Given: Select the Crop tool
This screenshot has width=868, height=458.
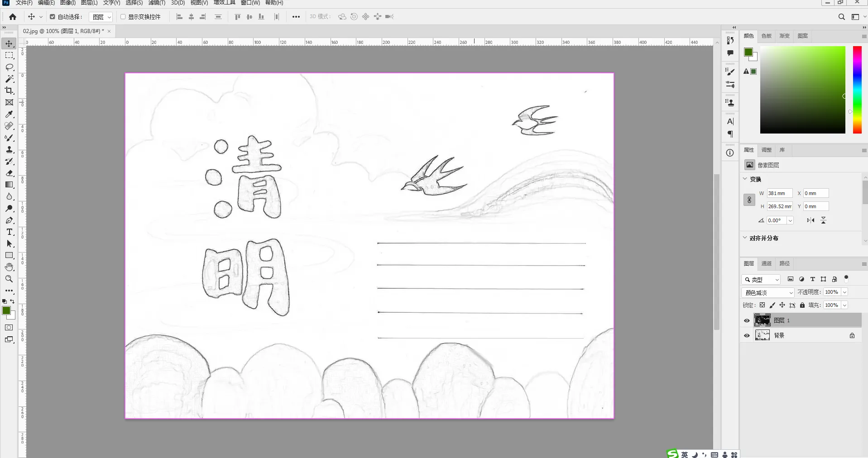Looking at the screenshot, I should (x=9, y=91).
